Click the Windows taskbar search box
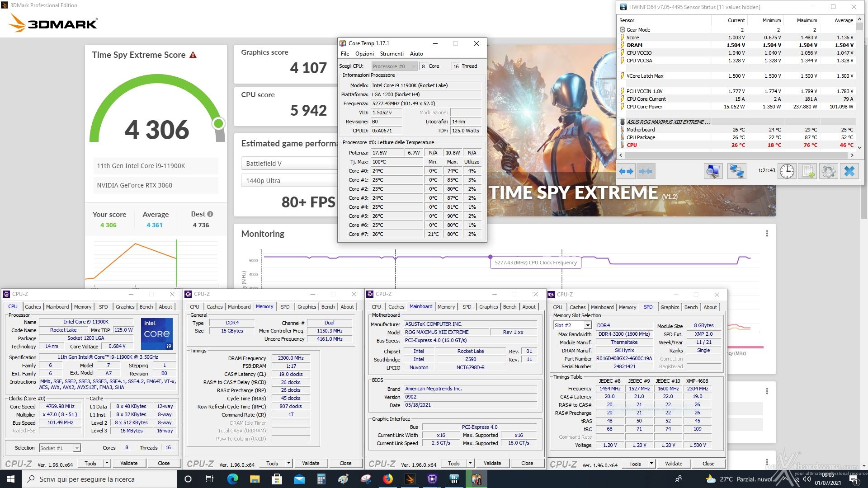The height and width of the screenshot is (488, 868). point(99,479)
